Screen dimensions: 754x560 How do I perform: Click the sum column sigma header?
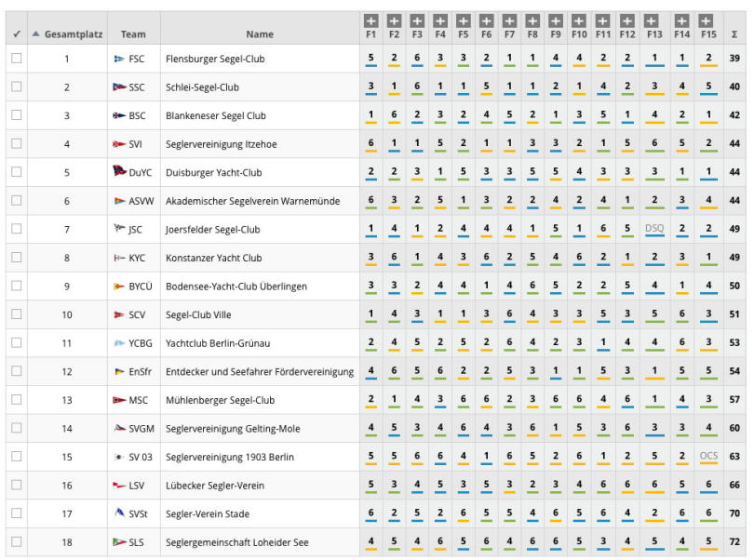[x=734, y=34]
